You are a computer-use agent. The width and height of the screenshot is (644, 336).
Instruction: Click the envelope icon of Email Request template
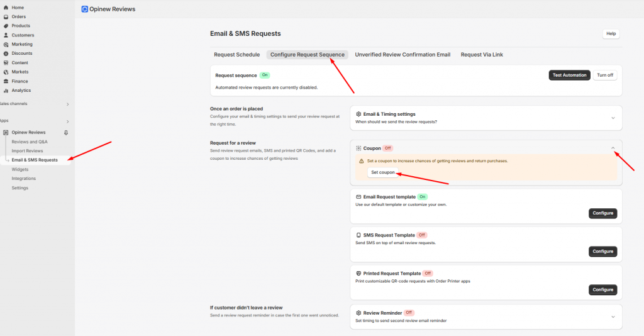[358, 197]
